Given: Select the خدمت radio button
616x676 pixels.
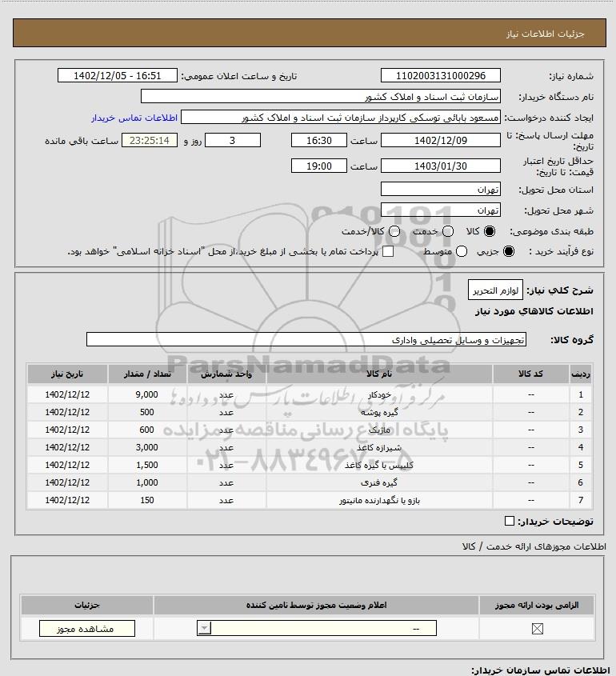Looking at the screenshot, I should pyautogui.click(x=448, y=231).
